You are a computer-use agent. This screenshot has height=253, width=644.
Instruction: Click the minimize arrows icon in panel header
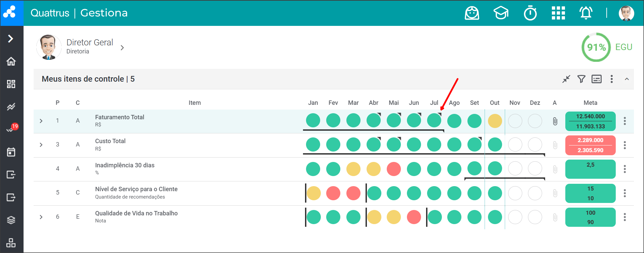[x=566, y=79]
